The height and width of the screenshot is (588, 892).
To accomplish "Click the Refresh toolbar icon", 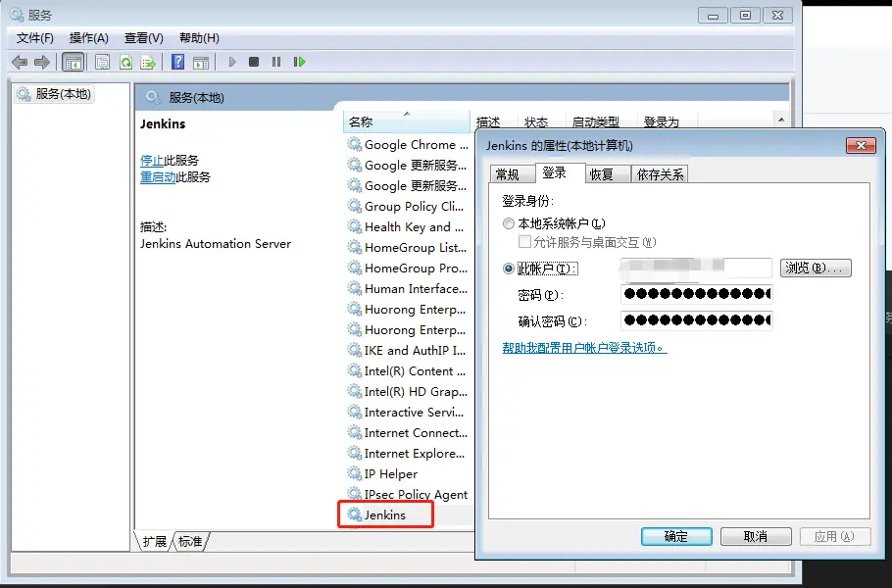I will pos(125,62).
